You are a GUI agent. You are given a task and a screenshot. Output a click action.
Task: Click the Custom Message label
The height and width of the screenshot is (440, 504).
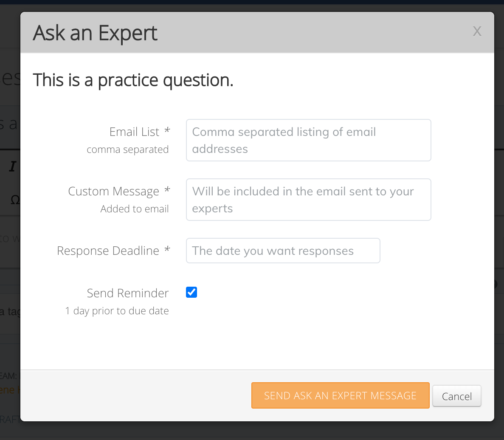[113, 192]
